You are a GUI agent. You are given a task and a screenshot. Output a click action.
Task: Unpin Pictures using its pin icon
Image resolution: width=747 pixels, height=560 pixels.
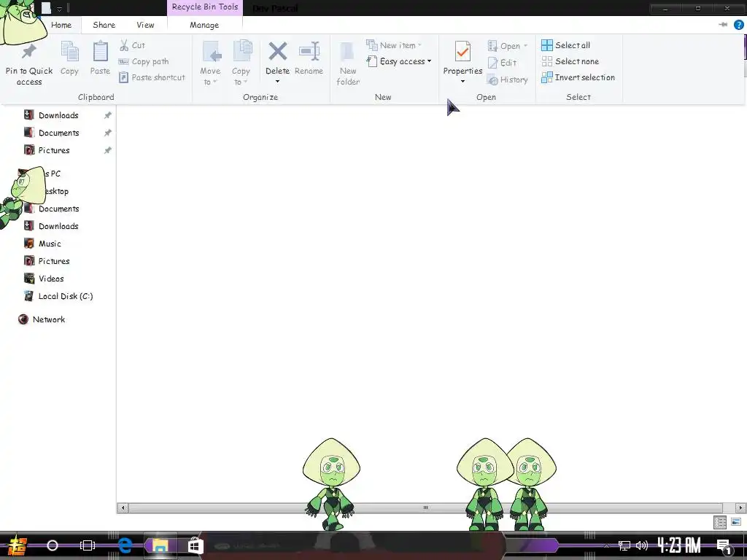coord(108,150)
